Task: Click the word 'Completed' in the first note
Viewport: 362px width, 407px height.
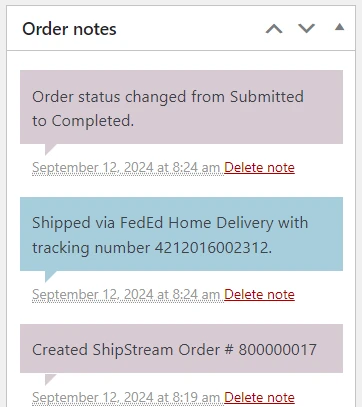Action: (x=92, y=121)
